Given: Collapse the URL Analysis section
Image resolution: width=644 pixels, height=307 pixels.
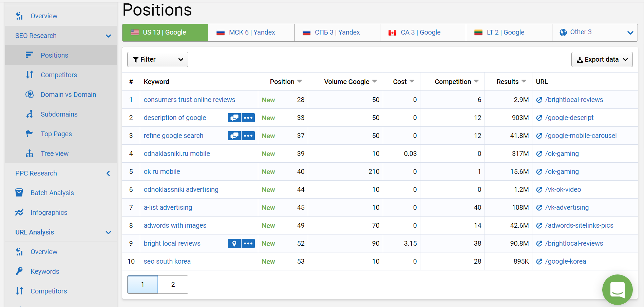Looking at the screenshot, I should click(x=108, y=232).
